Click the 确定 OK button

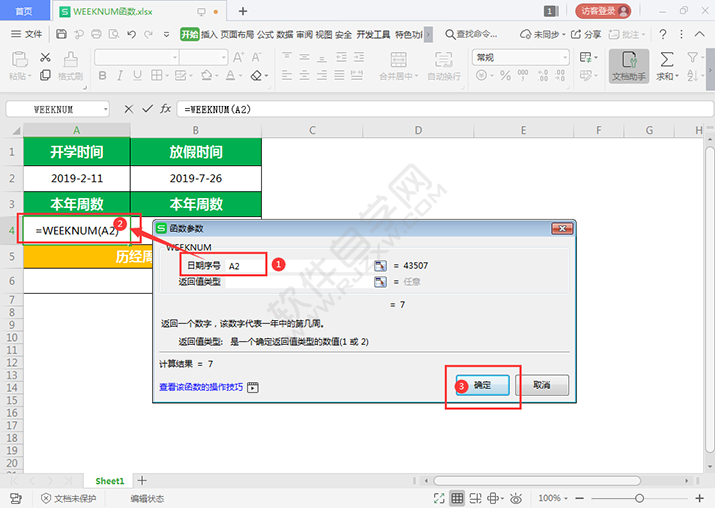click(482, 385)
